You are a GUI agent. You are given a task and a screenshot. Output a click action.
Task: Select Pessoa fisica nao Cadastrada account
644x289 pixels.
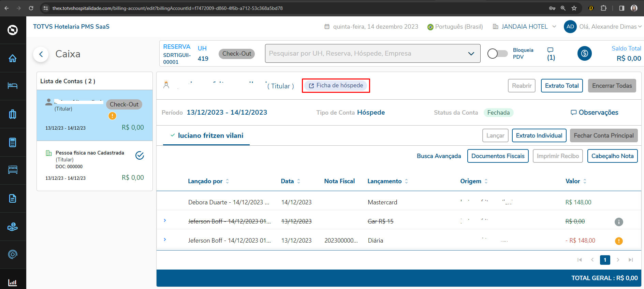coord(94,165)
